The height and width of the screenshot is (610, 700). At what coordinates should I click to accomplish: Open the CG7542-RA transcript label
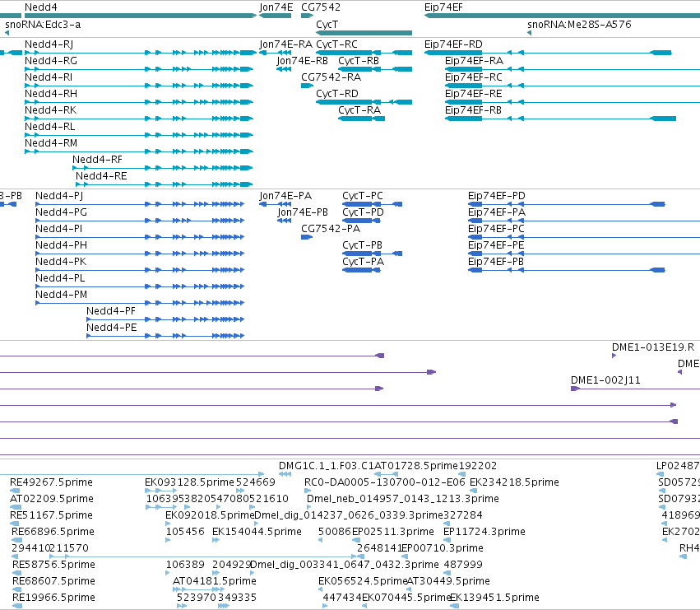pyautogui.click(x=331, y=77)
